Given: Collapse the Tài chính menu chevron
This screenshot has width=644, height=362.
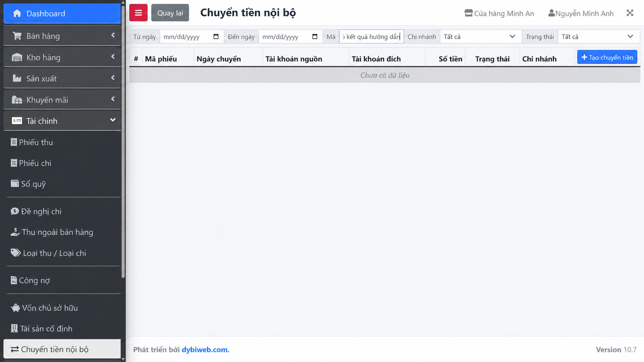Looking at the screenshot, I should point(113,120).
